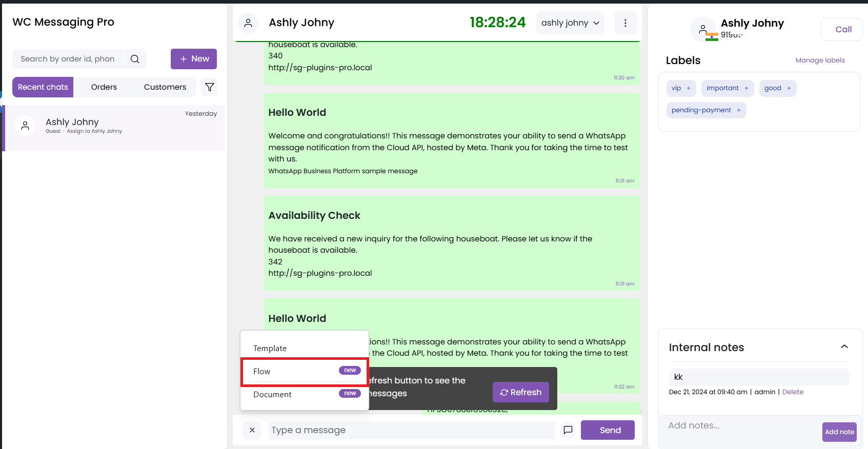Focus the search by order id field
The height and width of the screenshot is (449, 868).
(x=68, y=59)
